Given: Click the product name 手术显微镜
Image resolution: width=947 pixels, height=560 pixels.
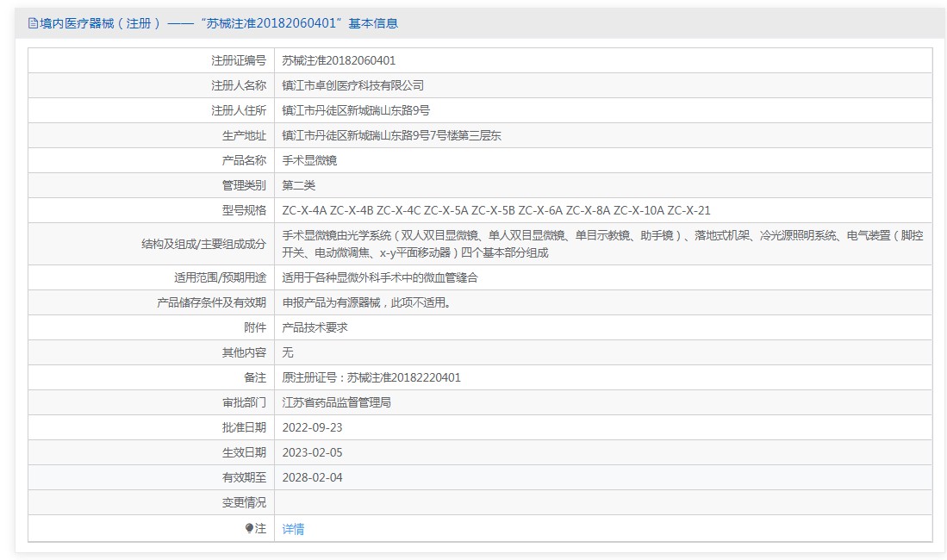Looking at the screenshot, I should 309,161.
